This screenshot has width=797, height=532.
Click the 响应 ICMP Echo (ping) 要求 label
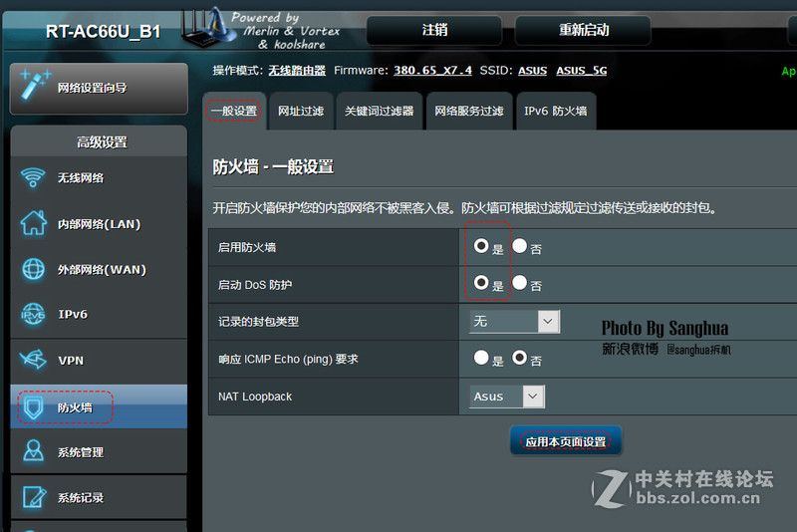point(288,360)
